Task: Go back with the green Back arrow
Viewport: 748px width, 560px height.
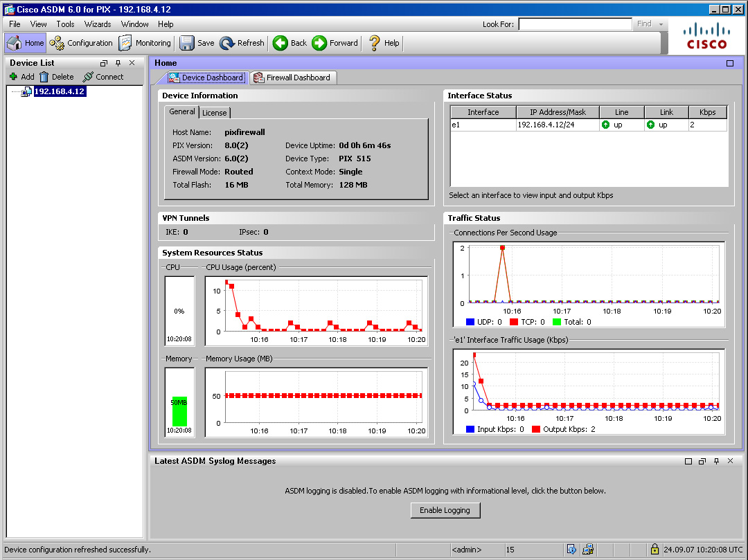Action: (280, 43)
